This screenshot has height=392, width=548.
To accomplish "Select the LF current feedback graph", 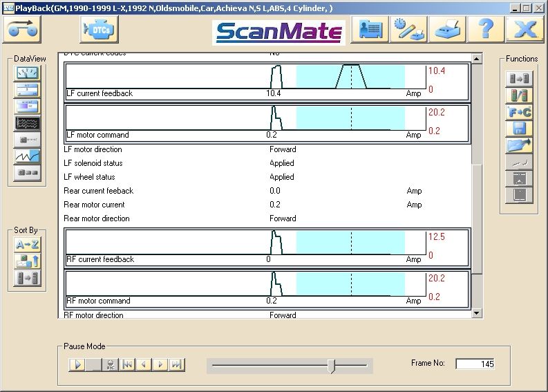I will point(267,82).
